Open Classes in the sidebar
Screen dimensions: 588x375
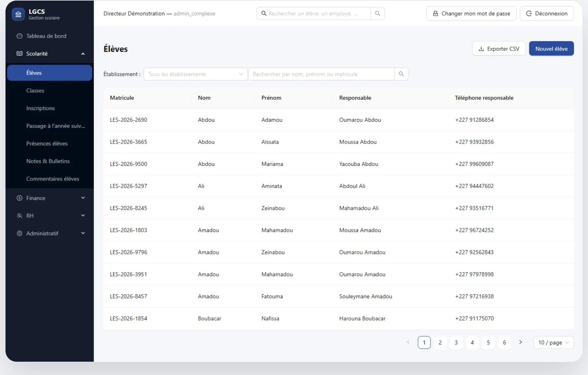click(x=50, y=91)
